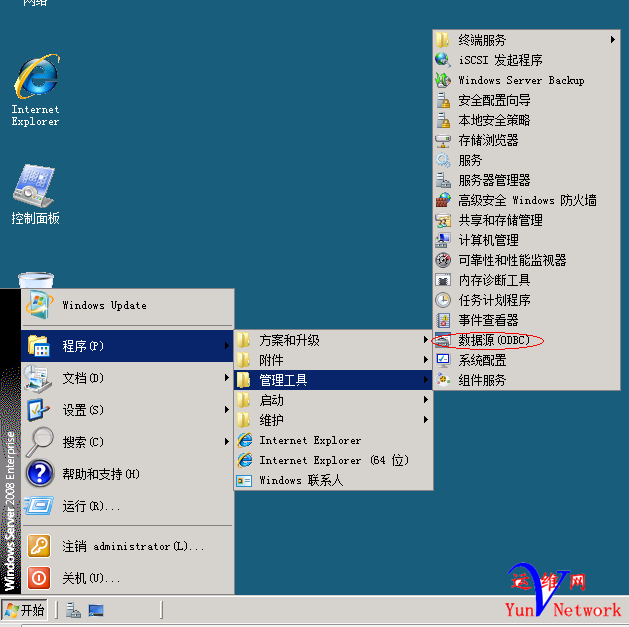Screen dimensions: 629x627
Task: Click the 事件查看器 label text
Action: [x=488, y=320]
